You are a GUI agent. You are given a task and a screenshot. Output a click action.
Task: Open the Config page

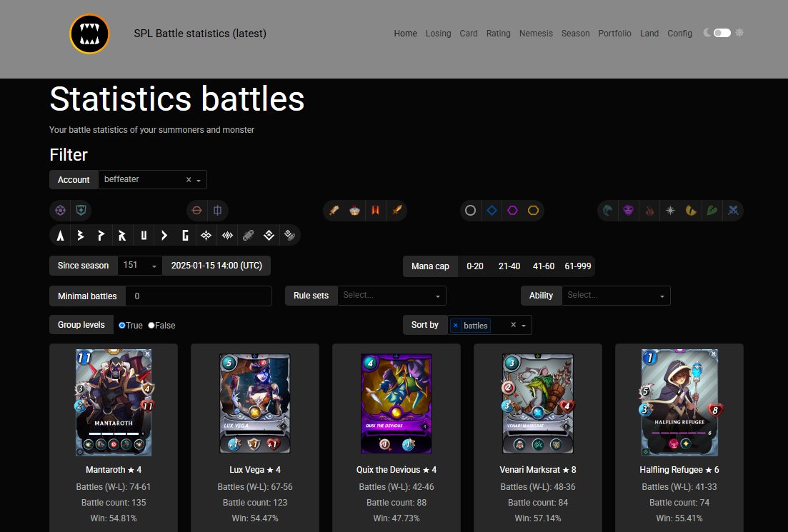click(679, 34)
